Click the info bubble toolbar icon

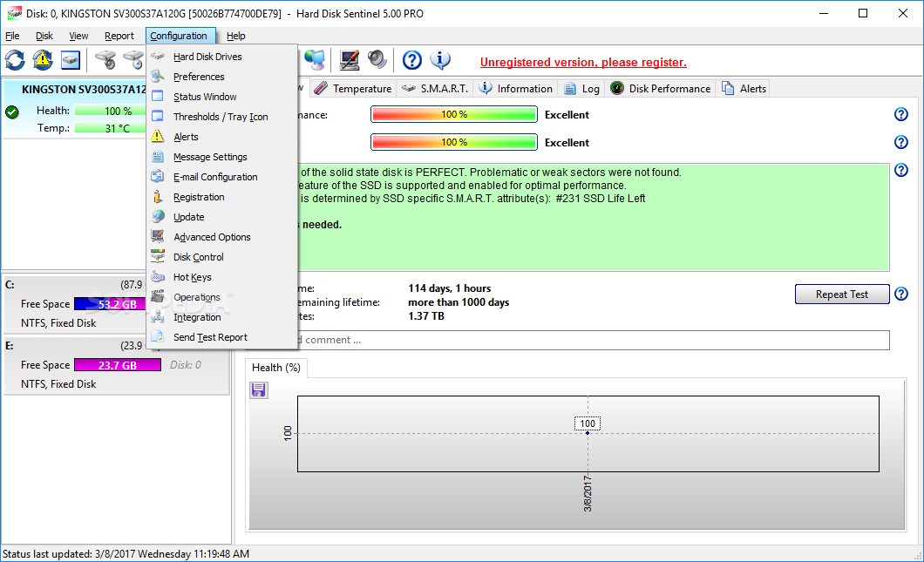tap(440, 60)
